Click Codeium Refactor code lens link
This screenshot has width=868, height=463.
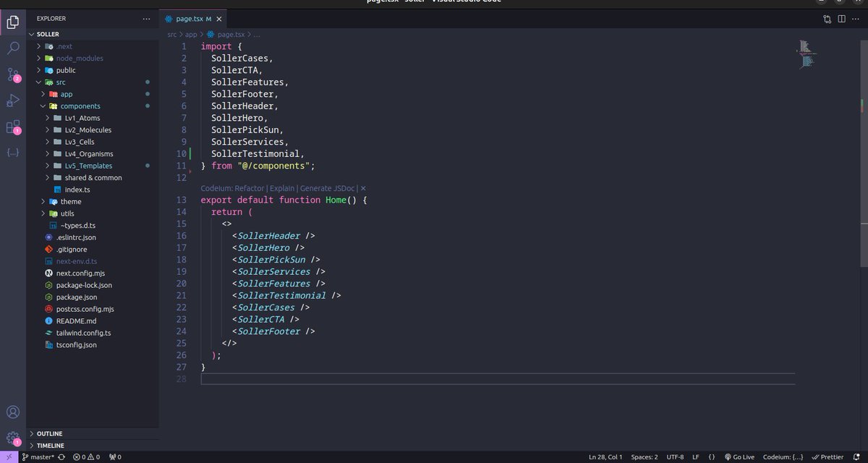233,188
